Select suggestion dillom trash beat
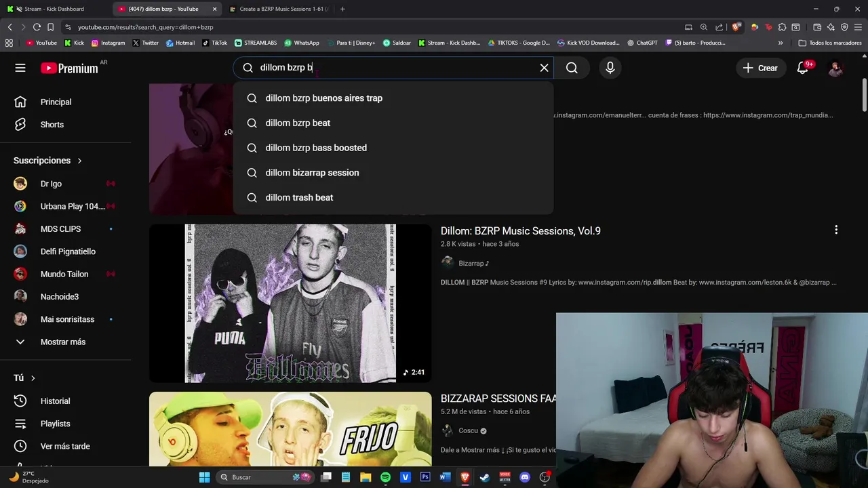868x488 pixels. 393,197
